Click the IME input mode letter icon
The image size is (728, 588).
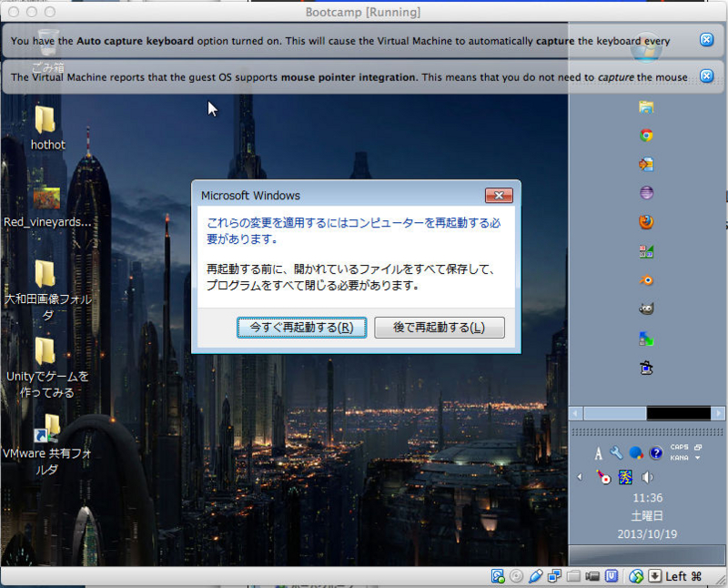pos(599,451)
